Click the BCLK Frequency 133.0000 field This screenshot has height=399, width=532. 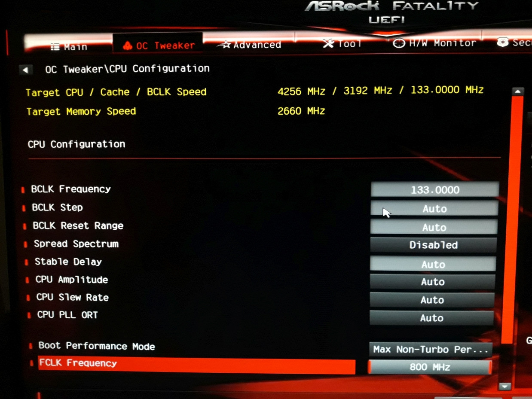[434, 190]
